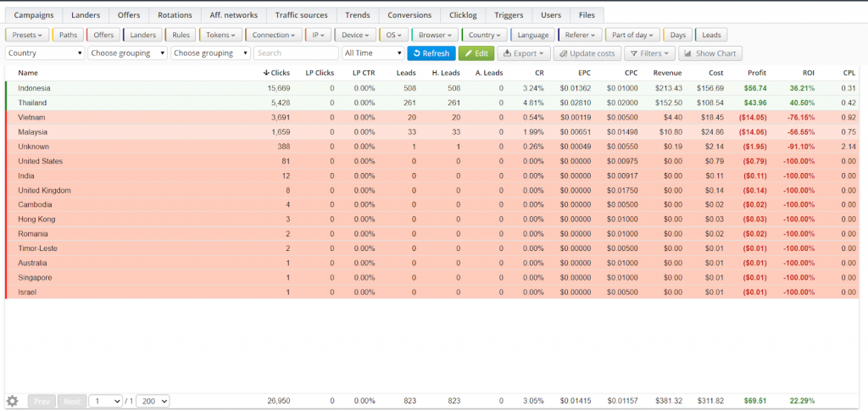Open the Triggers tab

tap(509, 15)
